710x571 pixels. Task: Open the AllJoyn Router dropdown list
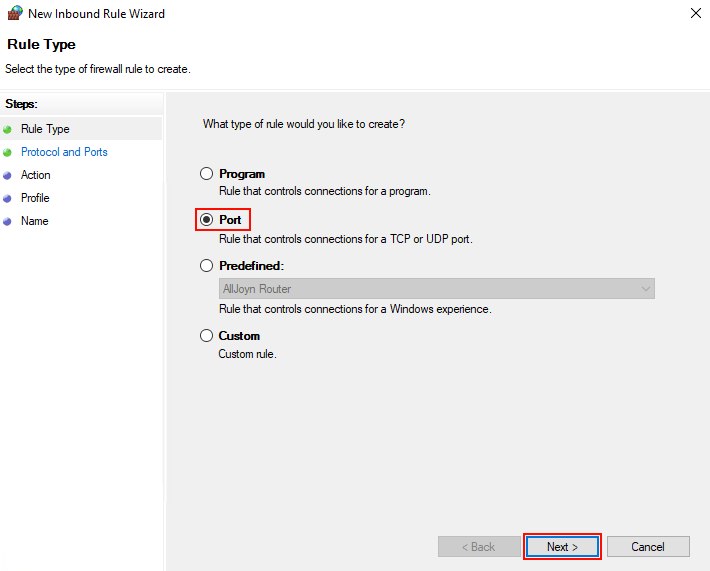pos(436,289)
